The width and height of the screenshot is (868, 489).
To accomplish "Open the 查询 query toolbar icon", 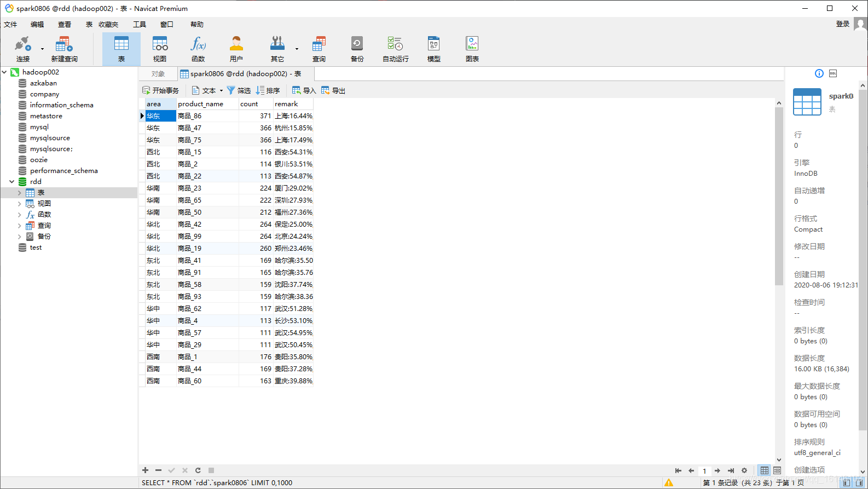I will click(x=319, y=49).
